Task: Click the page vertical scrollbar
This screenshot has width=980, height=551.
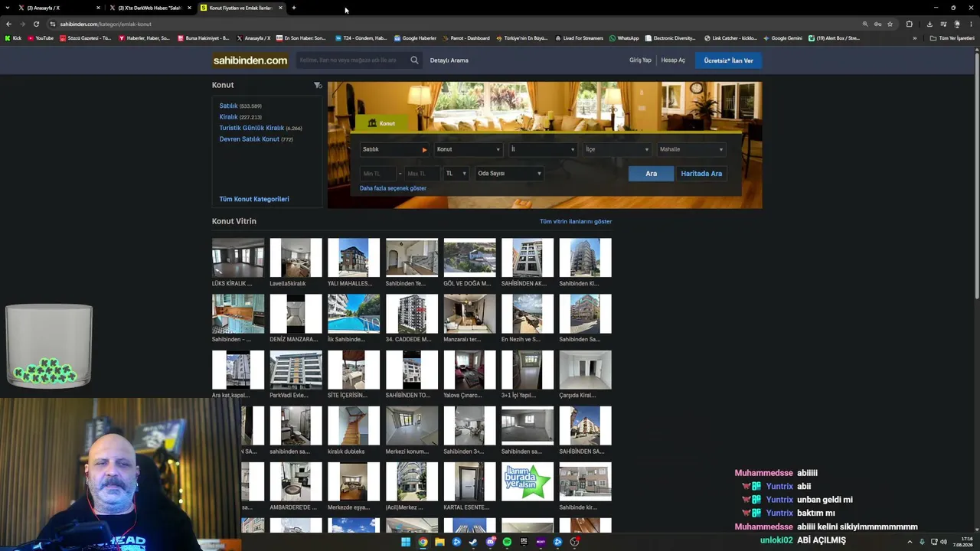Action: pos(976,174)
